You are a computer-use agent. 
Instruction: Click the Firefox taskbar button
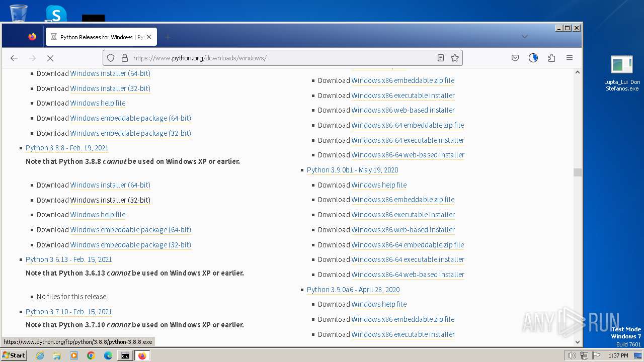pos(142,355)
